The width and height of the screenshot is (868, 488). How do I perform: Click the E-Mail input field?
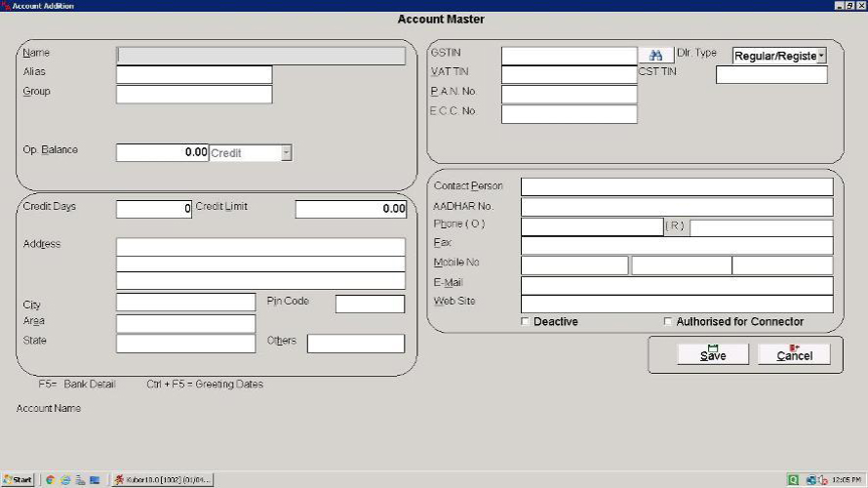[x=677, y=286]
